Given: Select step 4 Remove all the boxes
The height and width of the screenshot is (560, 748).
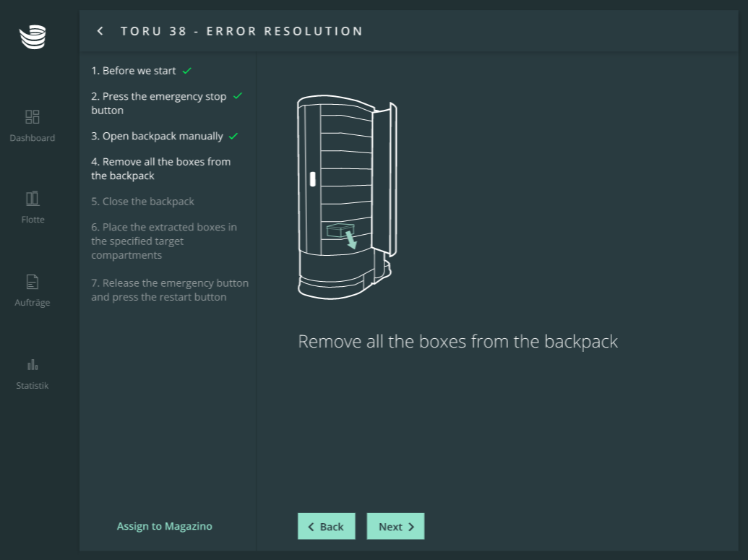Looking at the screenshot, I should (x=160, y=168).
